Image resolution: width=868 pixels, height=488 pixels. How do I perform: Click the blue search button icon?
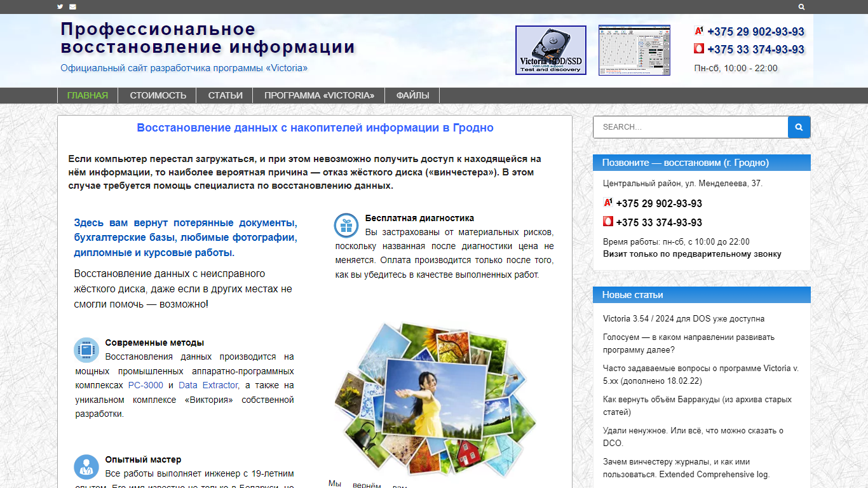tap(799, 127)
